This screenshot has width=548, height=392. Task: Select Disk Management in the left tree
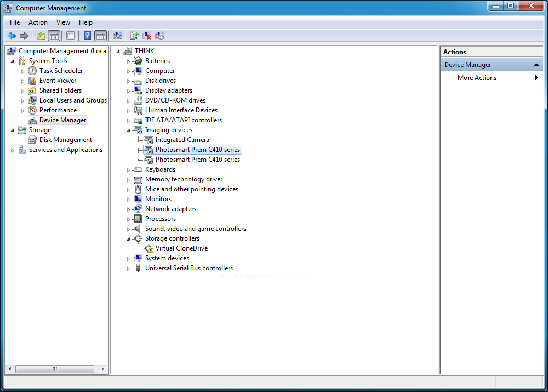pos(65,140)
